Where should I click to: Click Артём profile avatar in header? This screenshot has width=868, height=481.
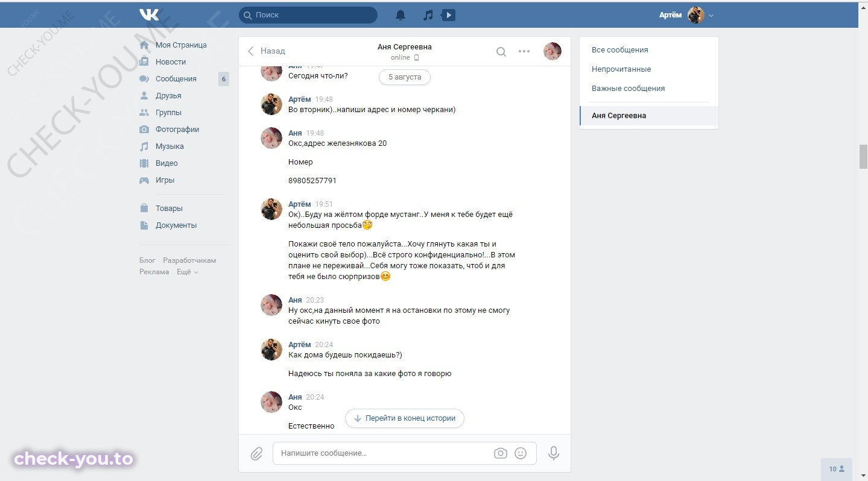coord(696,15)
